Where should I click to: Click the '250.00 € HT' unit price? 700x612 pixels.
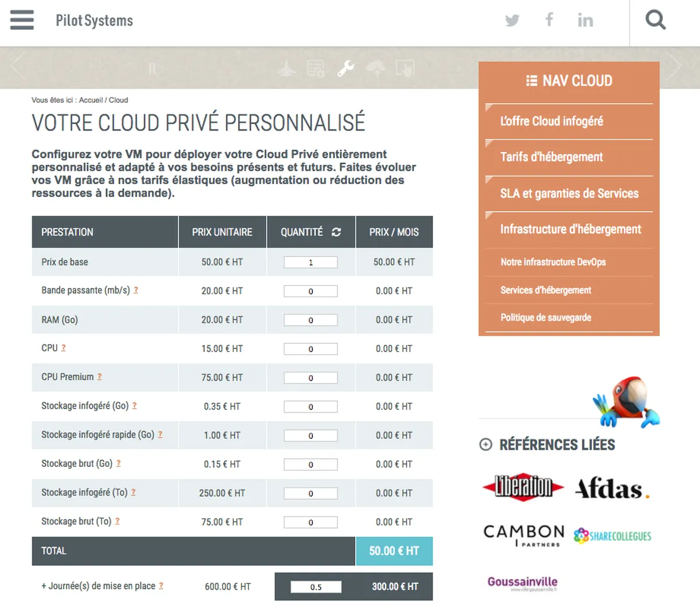point(222,493)
